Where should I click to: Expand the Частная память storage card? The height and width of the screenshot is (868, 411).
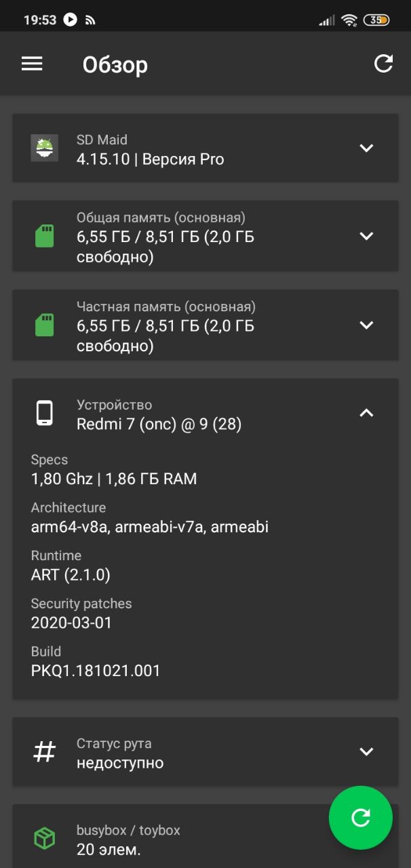point(366,325)
